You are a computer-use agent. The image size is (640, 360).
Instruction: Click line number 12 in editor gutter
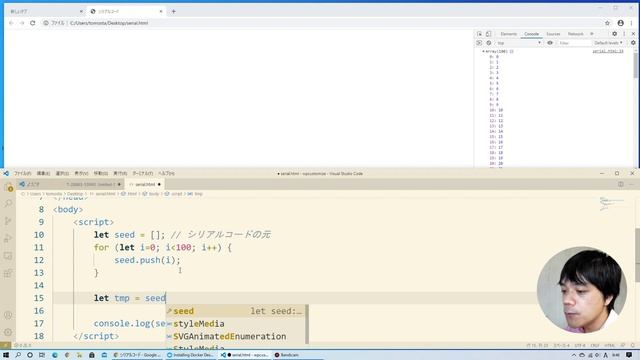(x=39, y=260)
